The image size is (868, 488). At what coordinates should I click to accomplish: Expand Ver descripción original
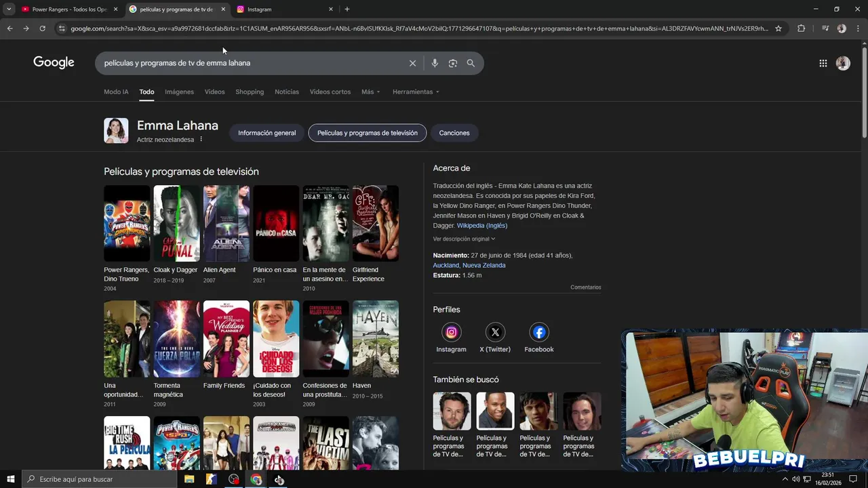pyautogui.click(x=464, y=239)
